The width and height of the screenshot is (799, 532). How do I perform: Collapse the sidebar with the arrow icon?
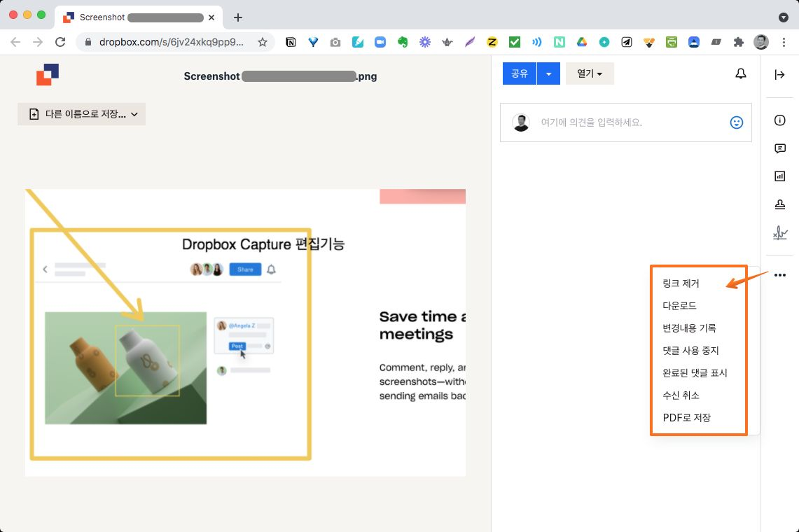[779, 75]
